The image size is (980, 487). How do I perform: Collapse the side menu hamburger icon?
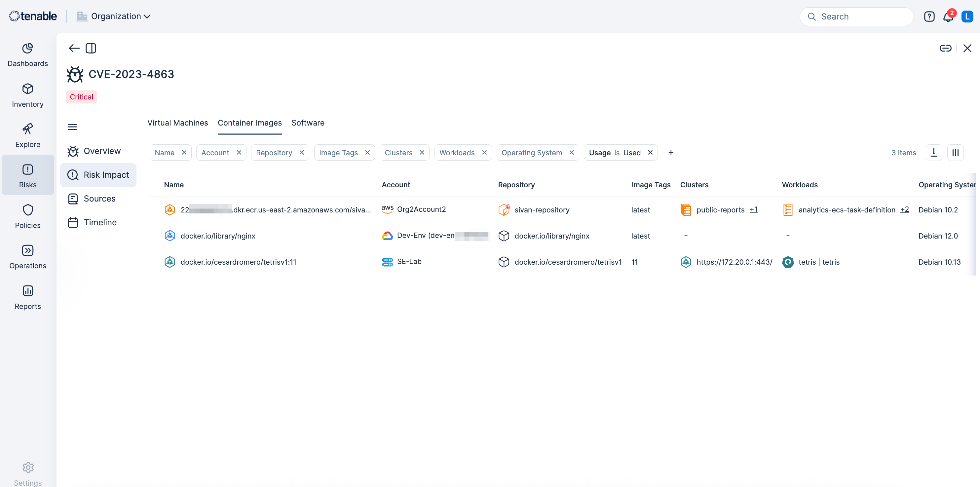[x=72, y=127]
